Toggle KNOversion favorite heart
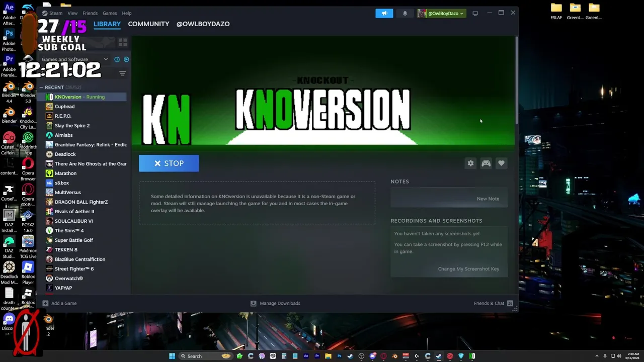 pos(501,163)
